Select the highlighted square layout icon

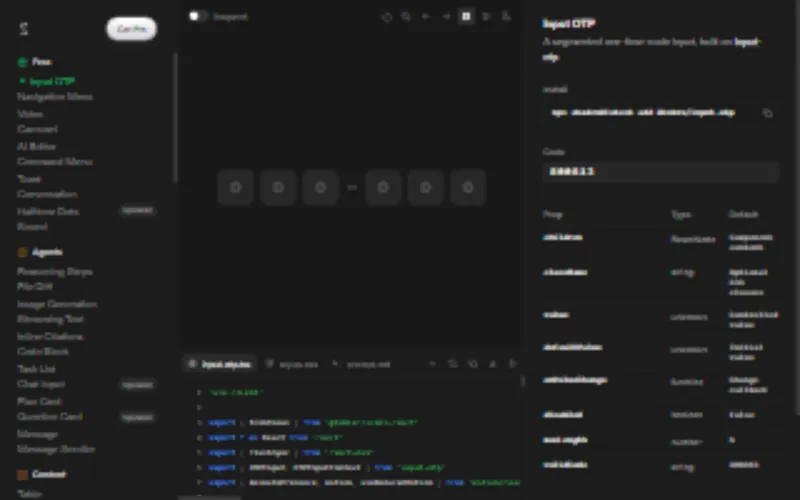[x=466, y=16]
